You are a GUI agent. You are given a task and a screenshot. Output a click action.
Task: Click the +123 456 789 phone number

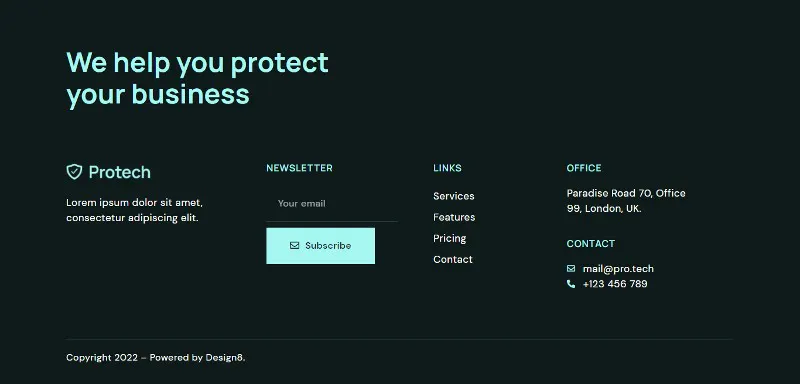click(615, 284)
